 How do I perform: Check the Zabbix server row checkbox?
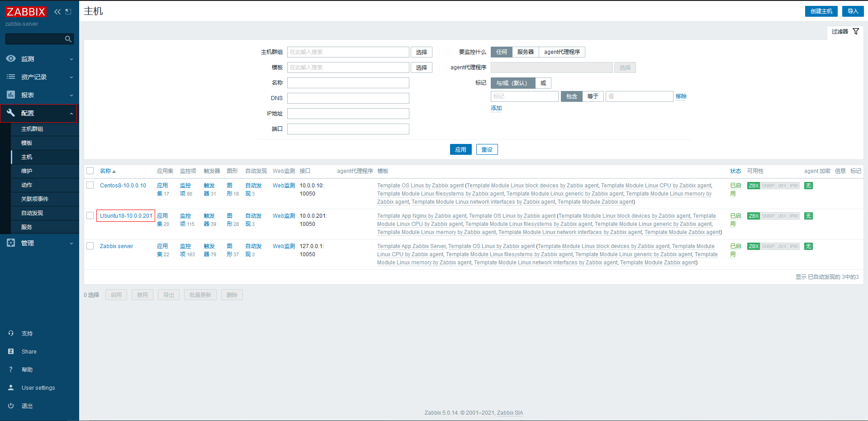coord(90,246)
